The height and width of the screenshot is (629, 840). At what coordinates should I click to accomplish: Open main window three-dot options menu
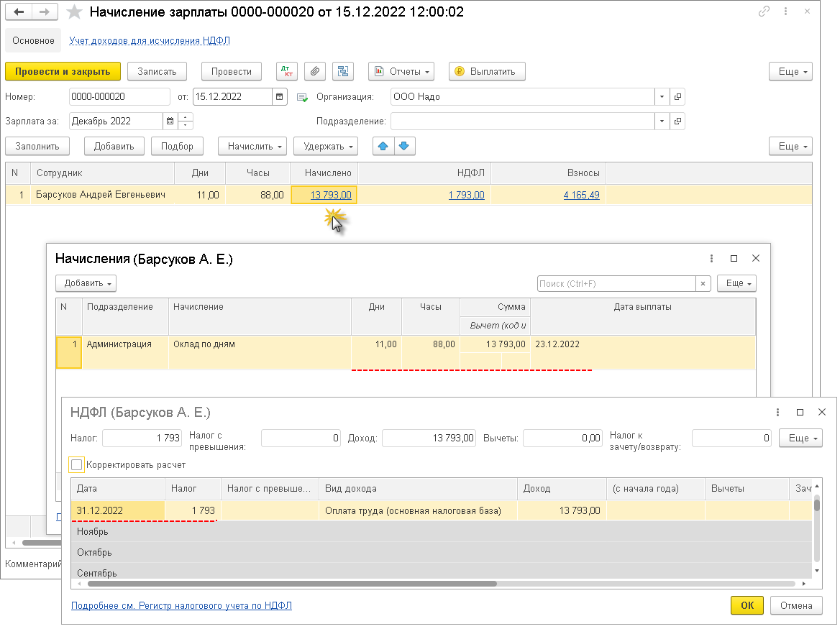pyautogui.click(x=785, y=12)
